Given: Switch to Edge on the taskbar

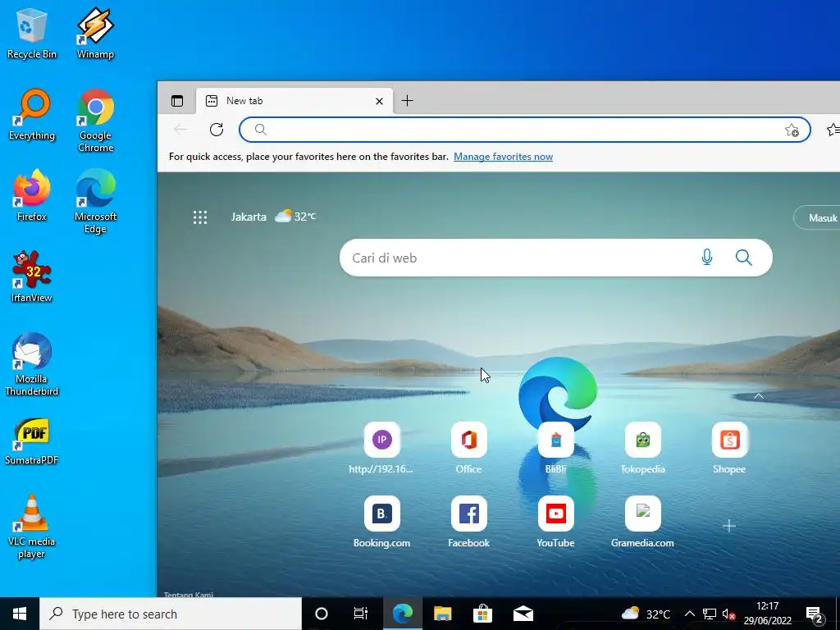Looking at the screenshot, I should [x=402, y=614].
